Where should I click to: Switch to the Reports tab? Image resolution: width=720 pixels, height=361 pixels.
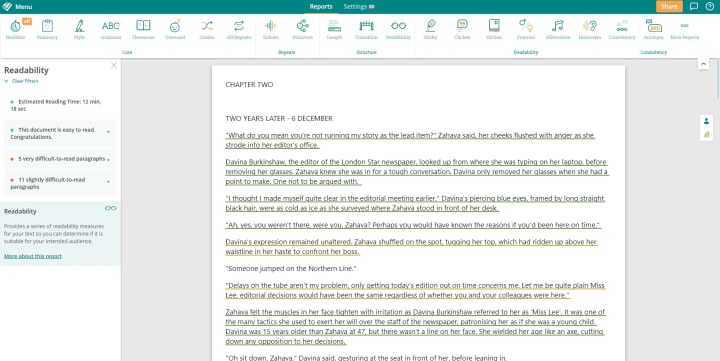pos(321,6)
